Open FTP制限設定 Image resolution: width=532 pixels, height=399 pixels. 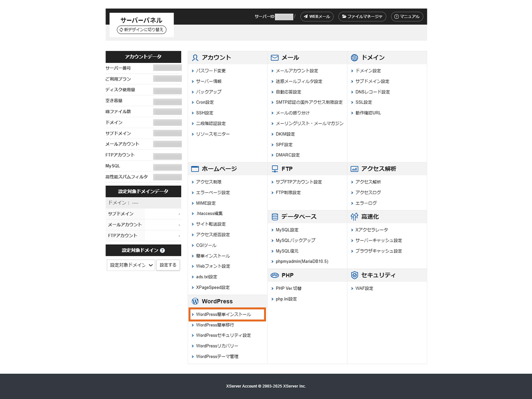tap(288, 192)
